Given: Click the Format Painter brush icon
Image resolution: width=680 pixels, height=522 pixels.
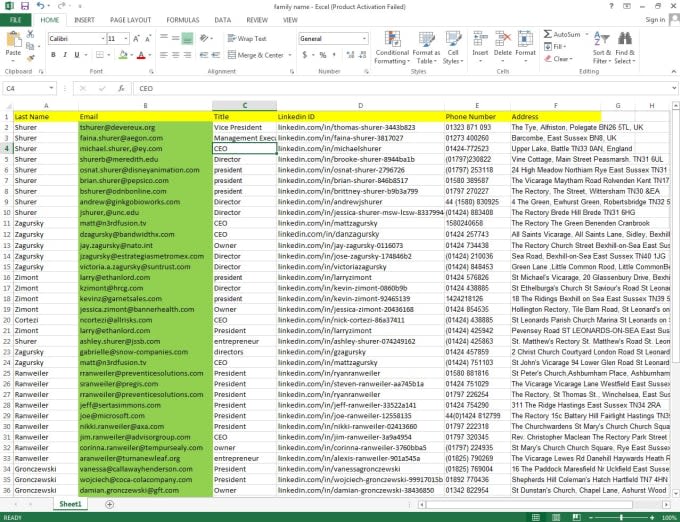Looking at the screenshot, I should tap(30, 57).
